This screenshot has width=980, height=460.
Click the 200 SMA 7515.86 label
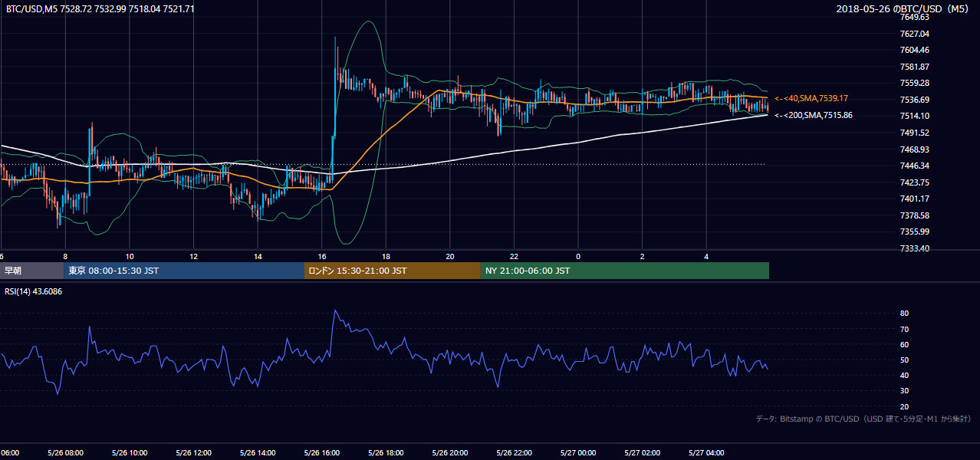[814, 115]
